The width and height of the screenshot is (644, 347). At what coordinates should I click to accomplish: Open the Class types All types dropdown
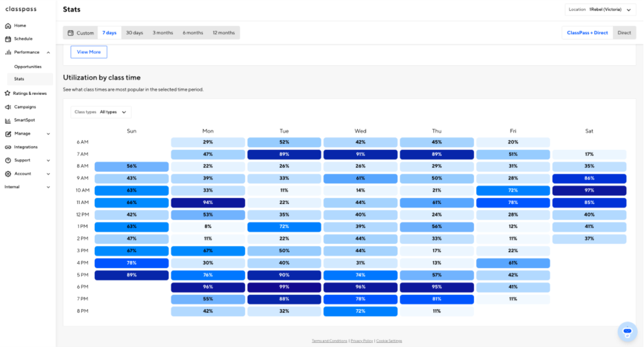click(x=100, y=112)
